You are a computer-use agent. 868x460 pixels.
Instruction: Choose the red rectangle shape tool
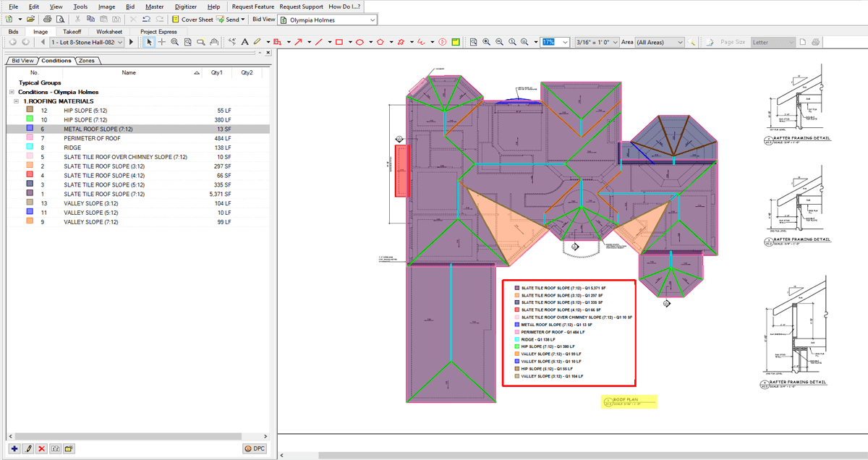point(339,42)
